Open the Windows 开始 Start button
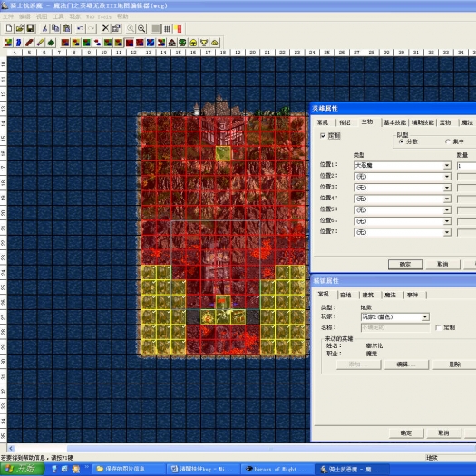Image resolution: width=476 pixels, height=476 pixels. 21,469
